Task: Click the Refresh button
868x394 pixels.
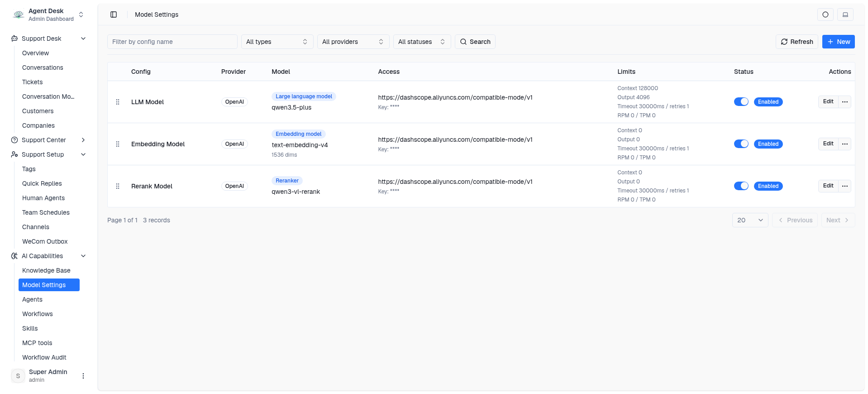Action: (797, 42)
